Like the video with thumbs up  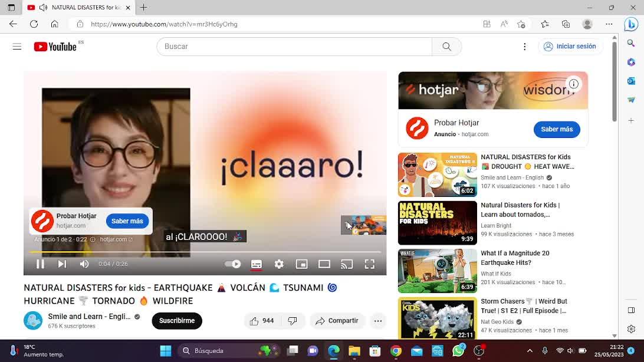[262, 321]
